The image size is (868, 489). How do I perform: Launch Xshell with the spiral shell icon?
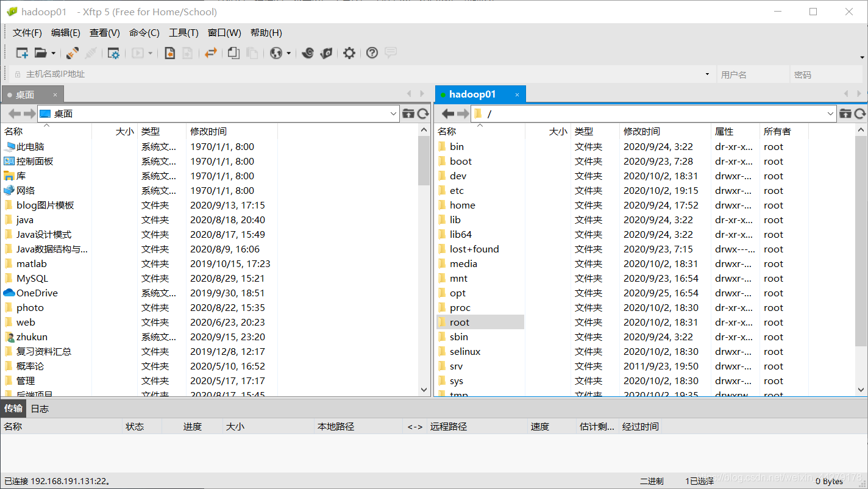308,53
